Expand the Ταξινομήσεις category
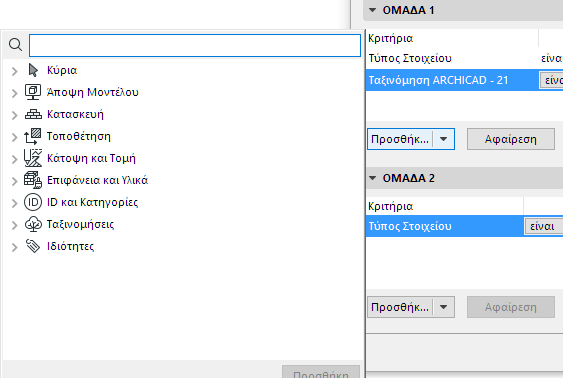This screenshot has height=378, width=563. pyautogui.click(x=14, y=225)
